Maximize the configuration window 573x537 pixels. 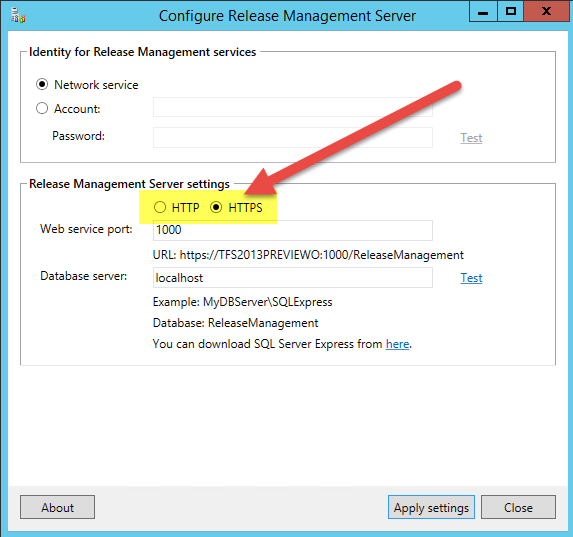pyautogui.click(x=511, y=12)
